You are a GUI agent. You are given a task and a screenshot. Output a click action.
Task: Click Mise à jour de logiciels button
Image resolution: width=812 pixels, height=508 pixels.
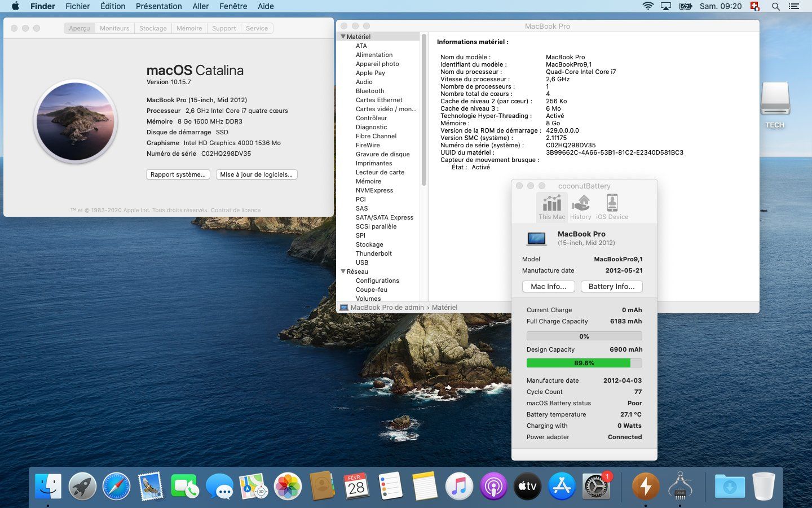coord(257,174)
